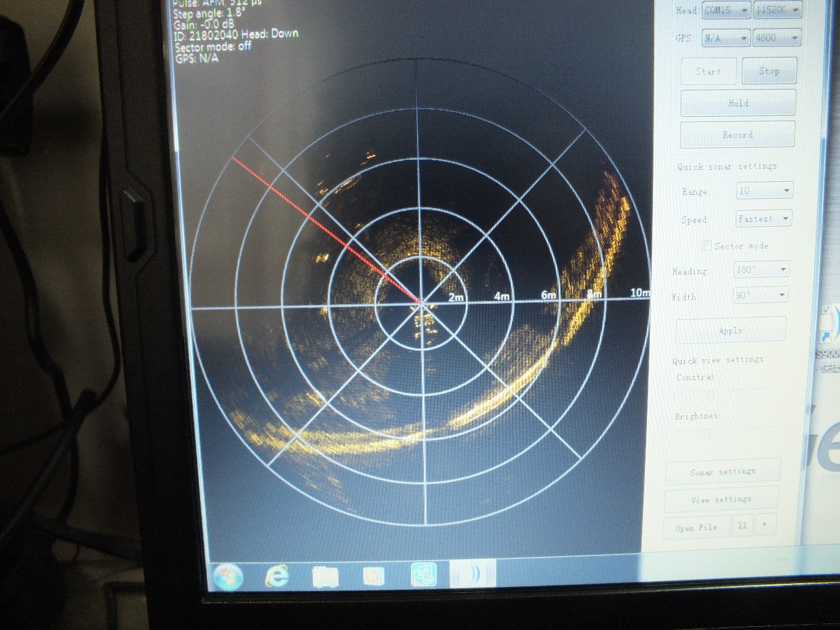Launch Internet Explorer from the taskbar
The image size is (840, 630).
click(x=276, y=576)
